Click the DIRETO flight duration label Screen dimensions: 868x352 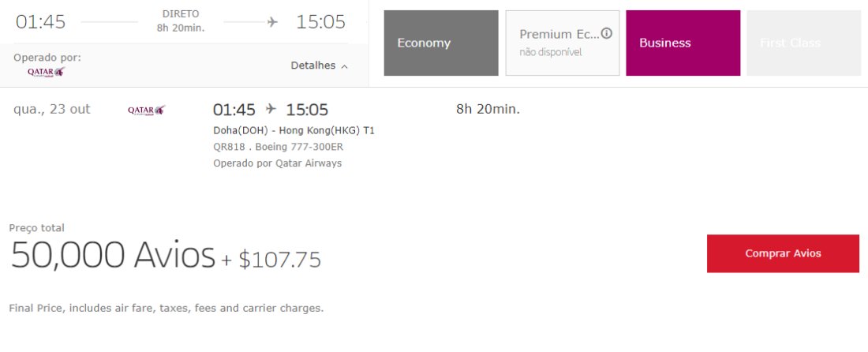[181, 14]
